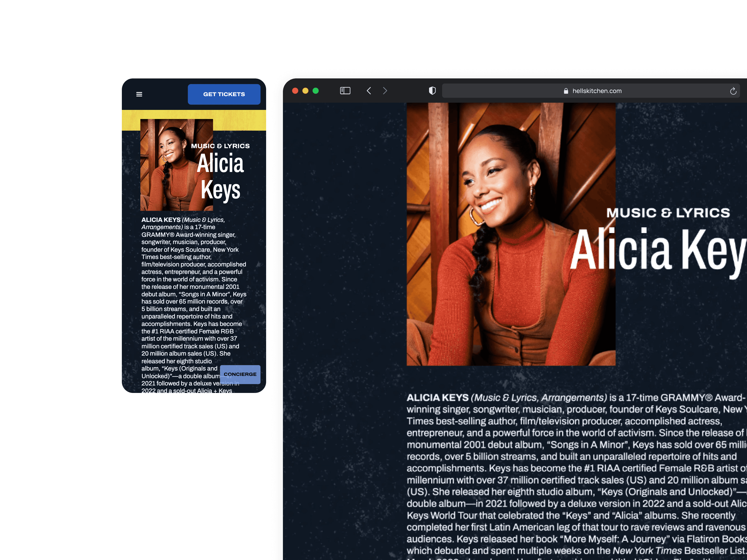The image size is (747, 560).
Task: Open the privacy report shield icon
Action: 432,91
